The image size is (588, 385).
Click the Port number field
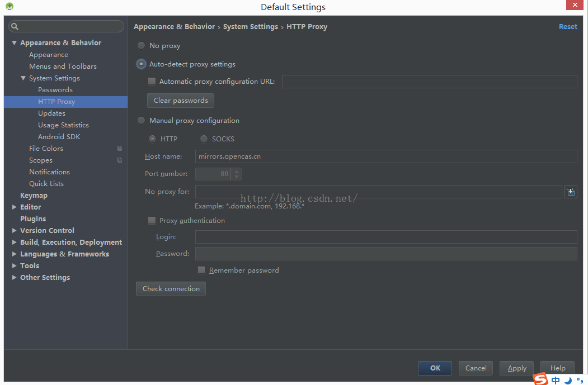(x=213, y=174)
